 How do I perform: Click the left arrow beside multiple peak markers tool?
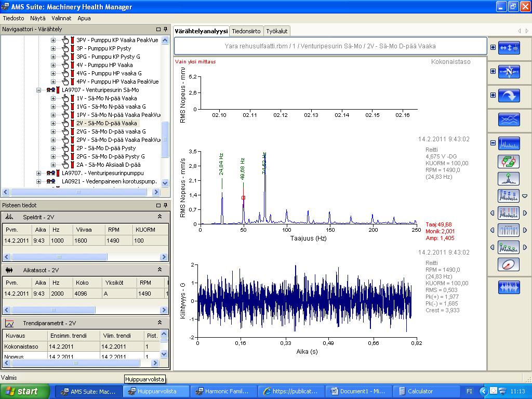pyautogui.click(x=493, y=247)
